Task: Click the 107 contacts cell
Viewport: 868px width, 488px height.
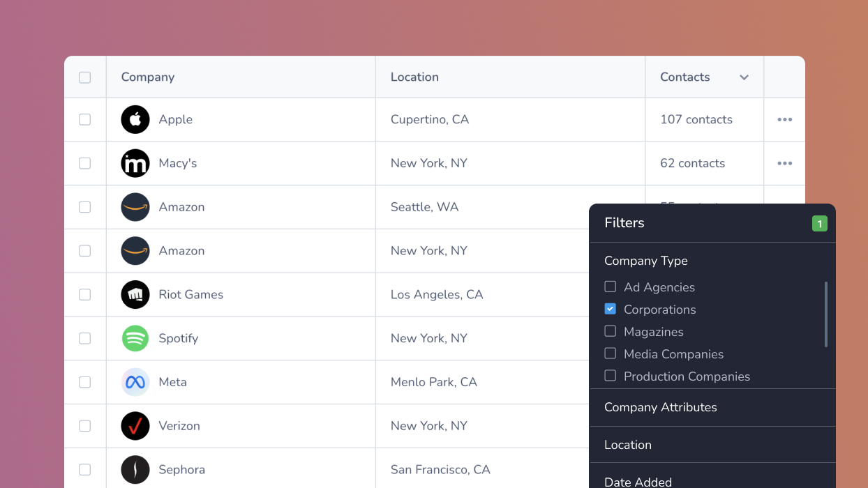Action: 696,119
